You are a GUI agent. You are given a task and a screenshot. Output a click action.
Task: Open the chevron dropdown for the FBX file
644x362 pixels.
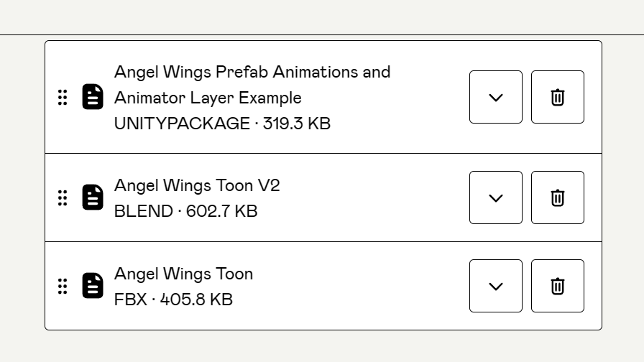pos(495,286)
